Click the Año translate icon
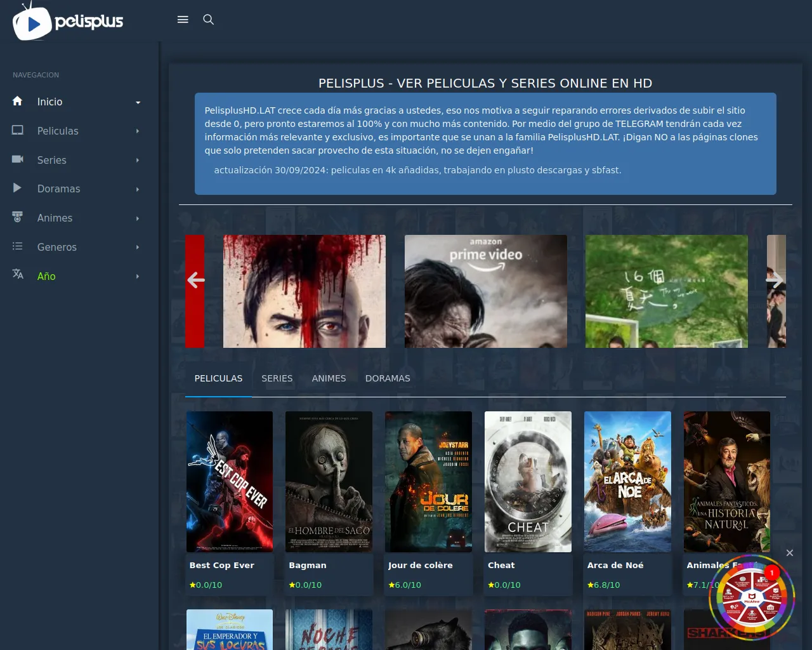The height and width of the screenshot is (650, 812). coord(18,274)
